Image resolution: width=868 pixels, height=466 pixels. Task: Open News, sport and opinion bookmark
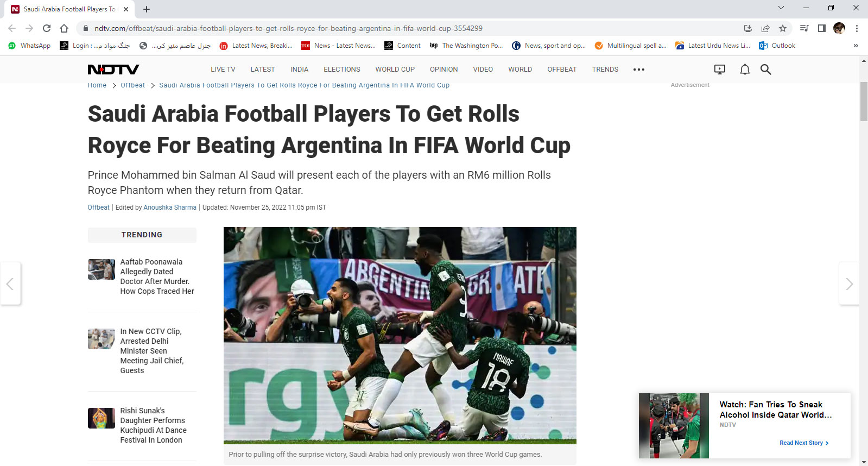[x=549, y=46]
